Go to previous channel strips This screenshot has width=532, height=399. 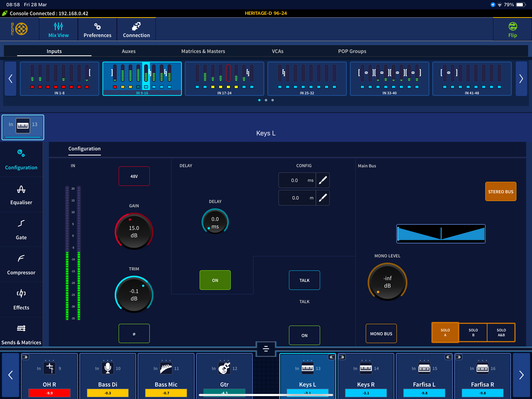coord(10,375)
